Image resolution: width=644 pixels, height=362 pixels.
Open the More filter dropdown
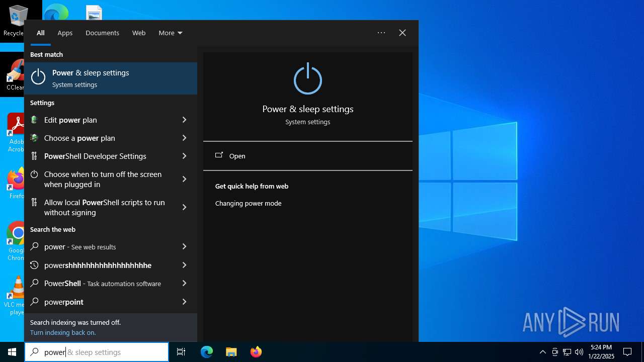point(171,33)
